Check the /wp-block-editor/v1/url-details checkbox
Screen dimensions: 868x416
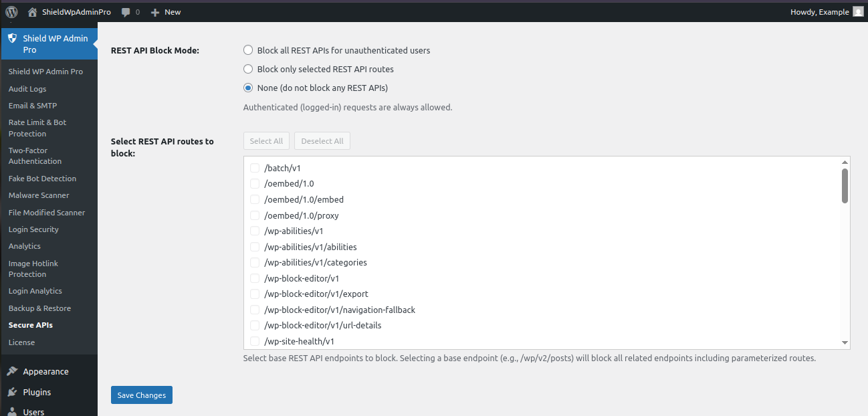click(255, 325)
